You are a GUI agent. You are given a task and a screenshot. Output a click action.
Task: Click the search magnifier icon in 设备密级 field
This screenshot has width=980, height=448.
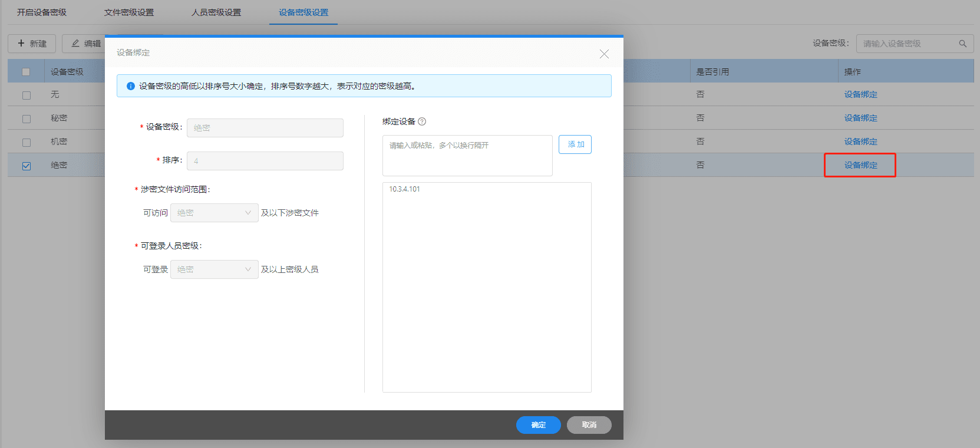point(962,44)
